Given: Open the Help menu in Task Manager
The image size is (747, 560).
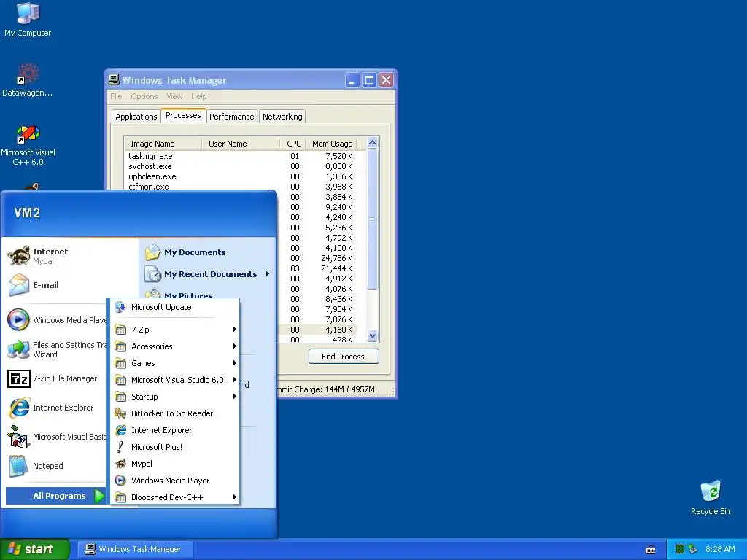Looking at the screenshot, I should 198,96.
